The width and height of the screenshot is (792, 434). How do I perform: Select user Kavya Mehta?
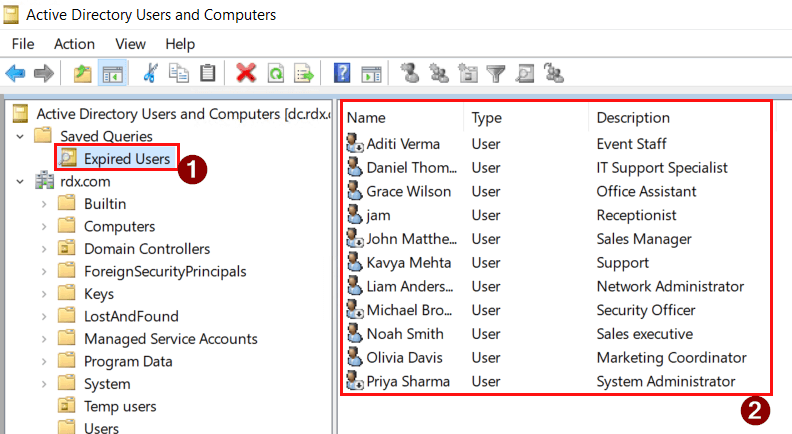tap(408, 263)
